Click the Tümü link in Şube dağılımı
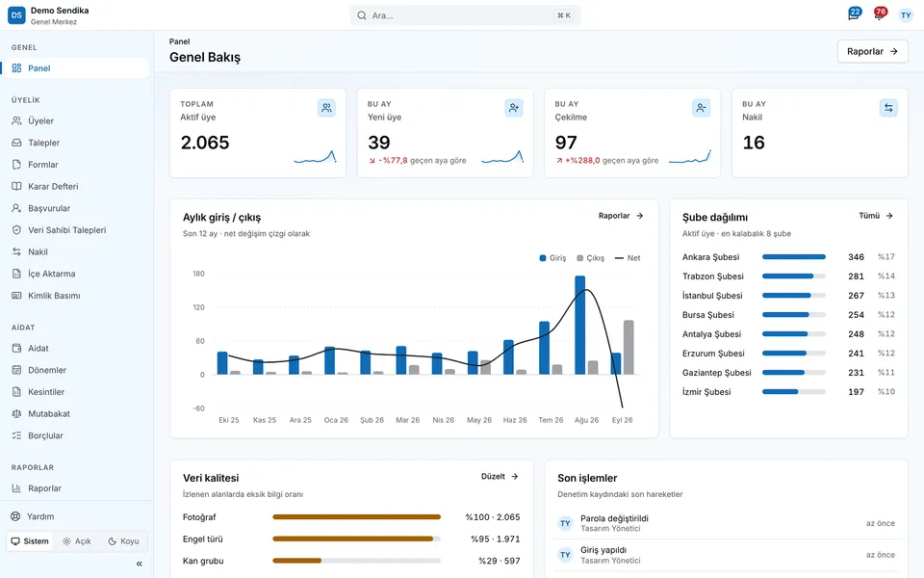 tap(876, 216)
